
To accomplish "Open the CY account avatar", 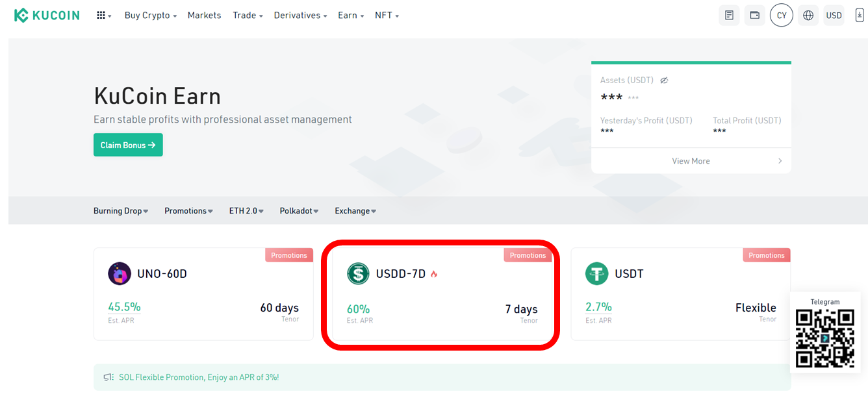I will 782,15.
